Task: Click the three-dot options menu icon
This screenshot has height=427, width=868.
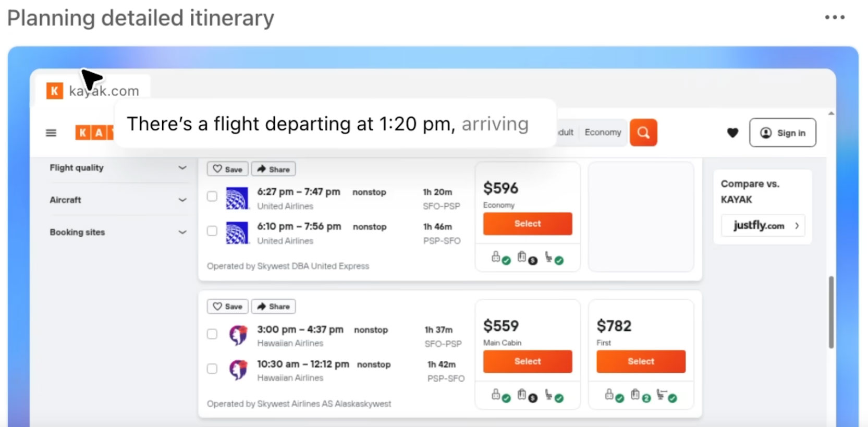Action: click(x=835, y=18)
